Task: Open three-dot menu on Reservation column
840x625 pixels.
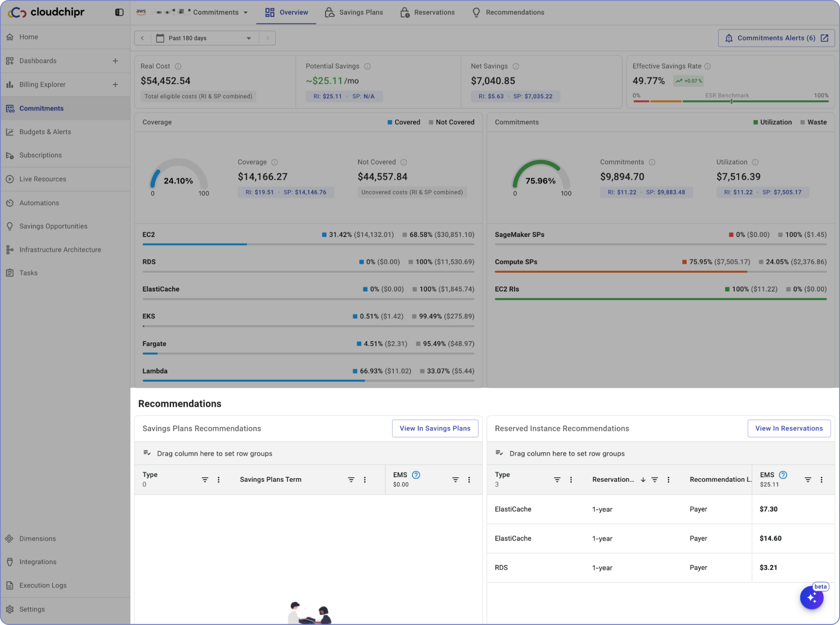Action: (x=668, y=480)
